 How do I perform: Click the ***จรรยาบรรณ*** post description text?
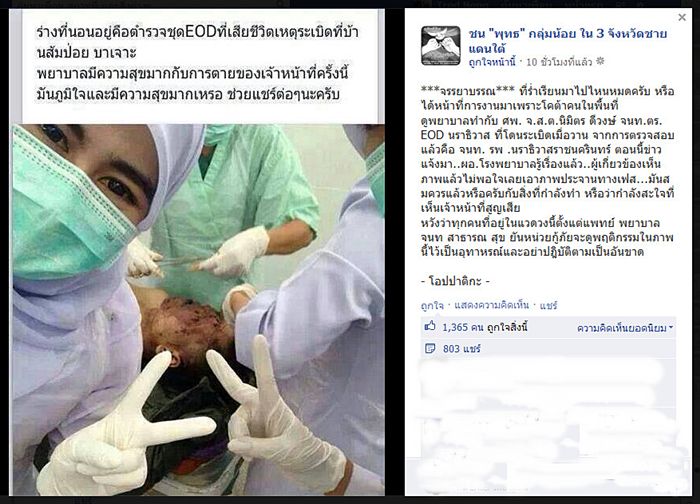point(548,171)
